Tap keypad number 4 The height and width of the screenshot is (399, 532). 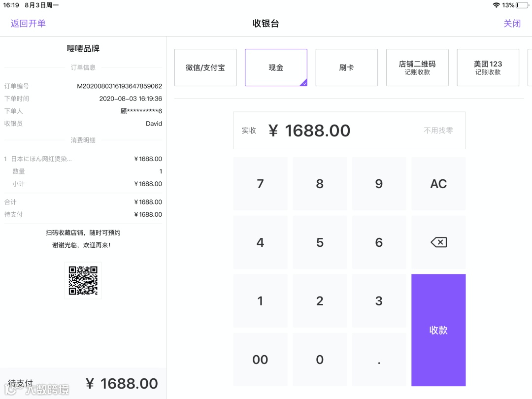tap(260, 242)
